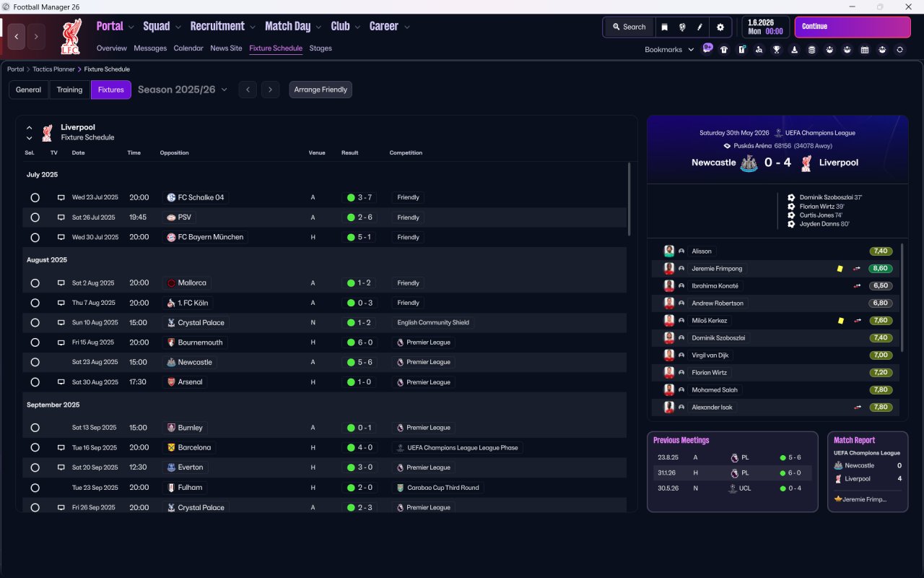
Task: Click the yellow card icon on Miloš Kerkez row
Action: [840, 321]
